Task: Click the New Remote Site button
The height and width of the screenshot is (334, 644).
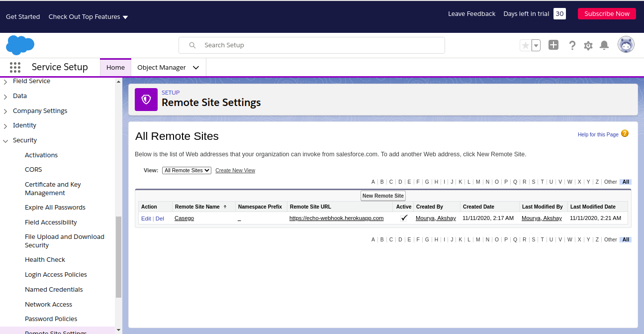Action: pyautogui.click(x=383, y=196)
